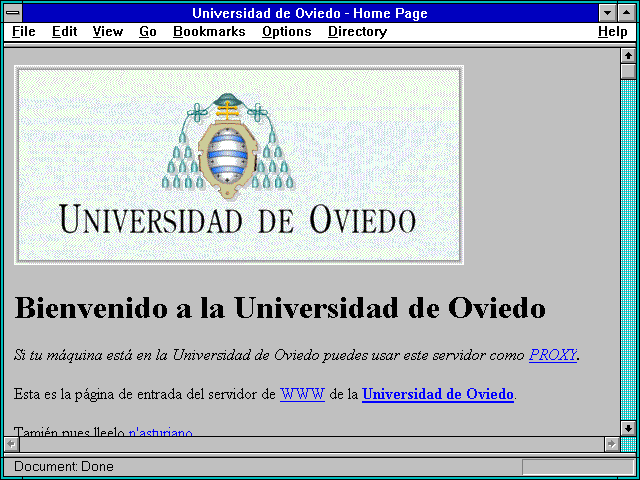640x480 pixels.
Task: Maximize the window with the title bar up arrow
Action: click(627, 13)
